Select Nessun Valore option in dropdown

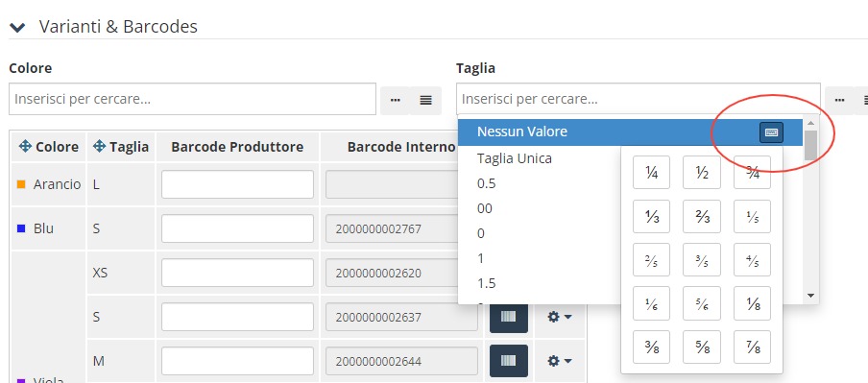coord(631,132)
